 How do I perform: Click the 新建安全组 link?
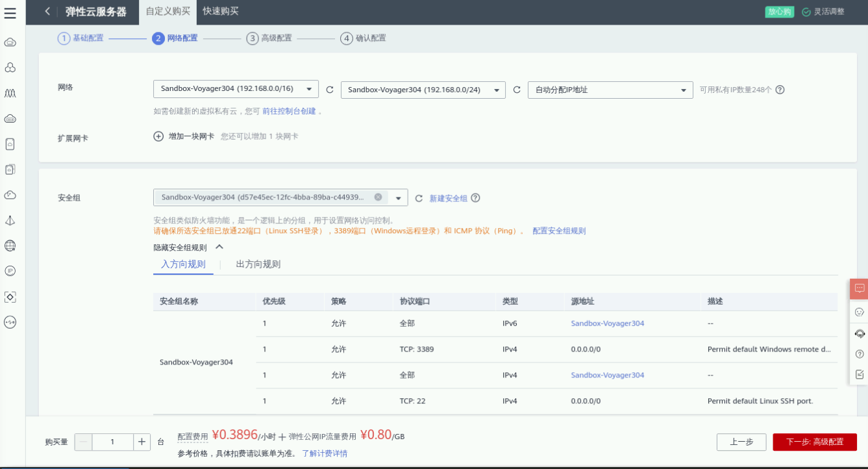coord(449,198)
